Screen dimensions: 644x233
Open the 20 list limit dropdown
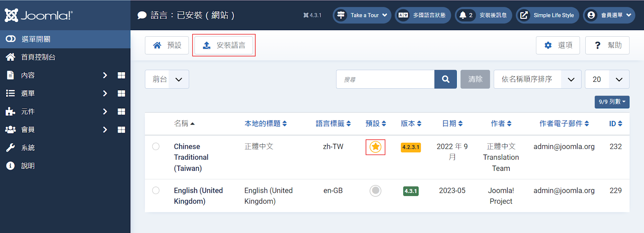point(607,79)
